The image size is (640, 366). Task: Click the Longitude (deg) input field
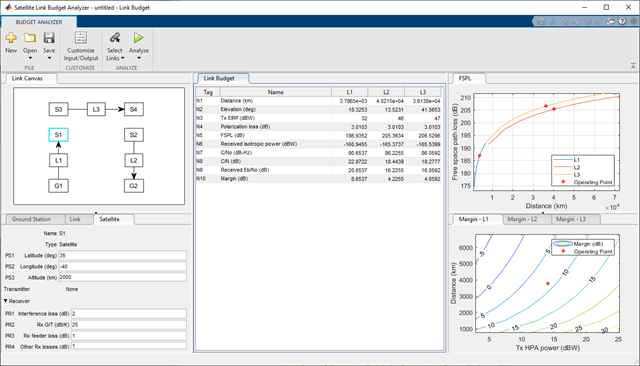pos(122,266)
